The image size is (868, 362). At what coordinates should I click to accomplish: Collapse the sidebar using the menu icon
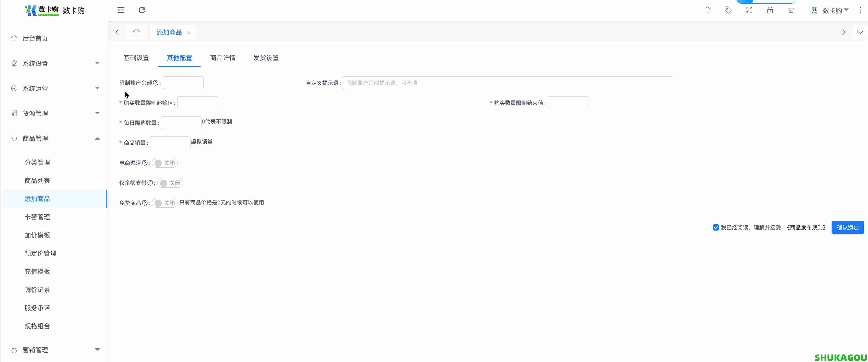121,10
